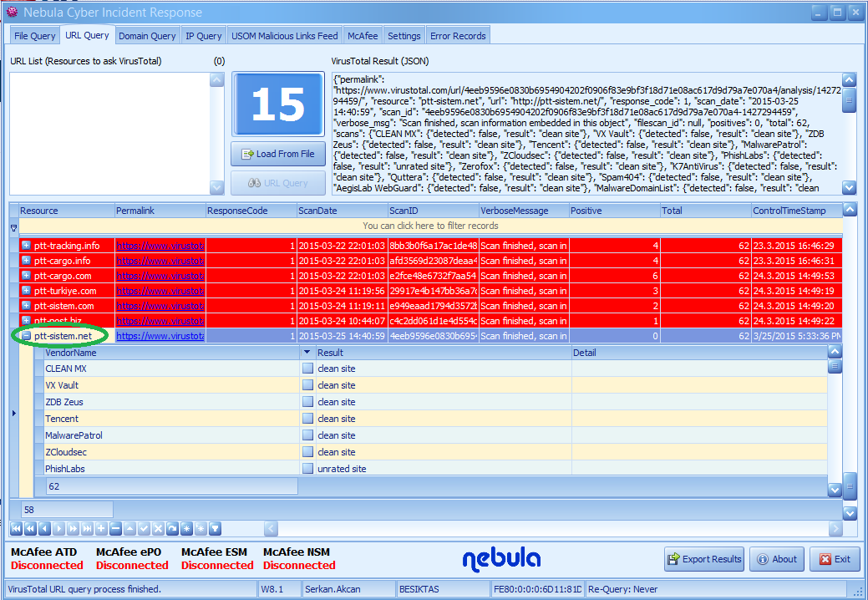Click the URL Query button
The image size is (868, 600).
[x=278, y=183]
